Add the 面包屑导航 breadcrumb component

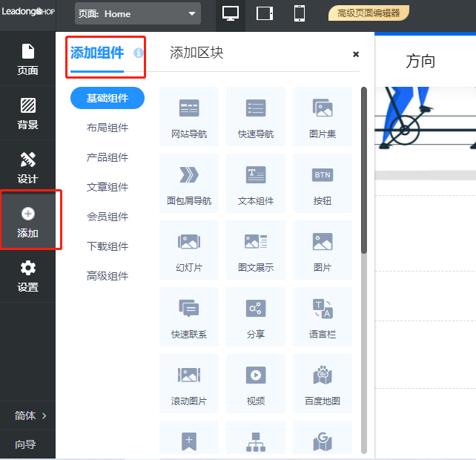tap(189, 183)
